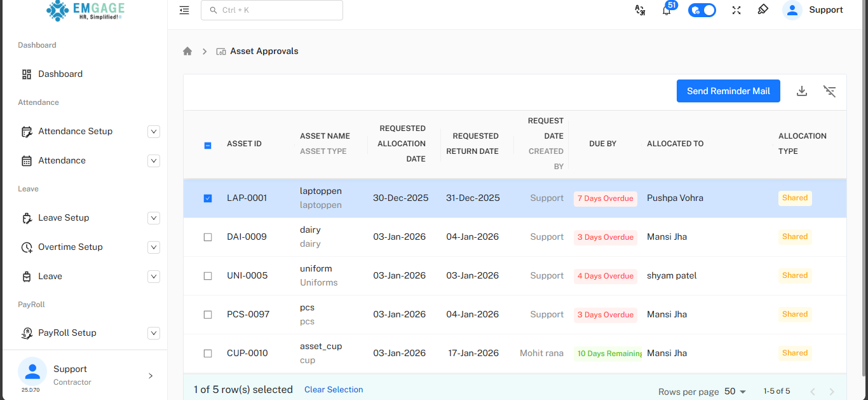Viewport: 868px width, 400px height.
Task: Click the Ctrl + K search field
Action: 272,10
